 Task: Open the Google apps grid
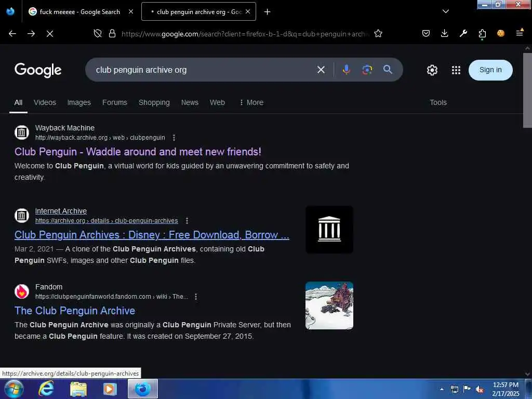point(456,70)
